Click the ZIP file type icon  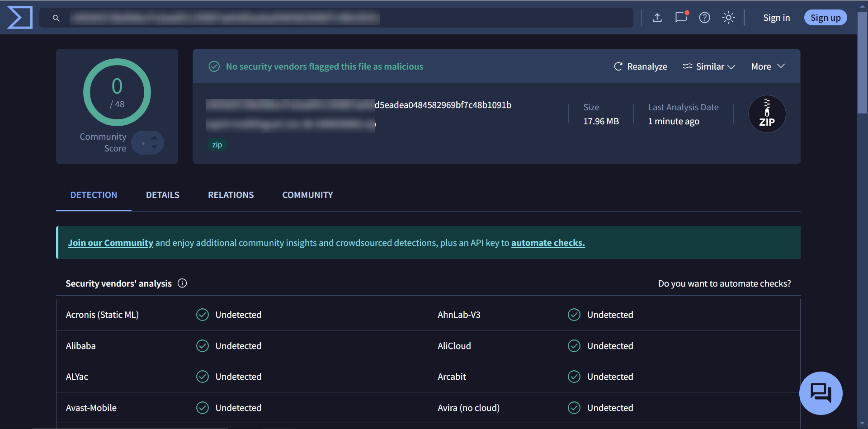(766, 113)
